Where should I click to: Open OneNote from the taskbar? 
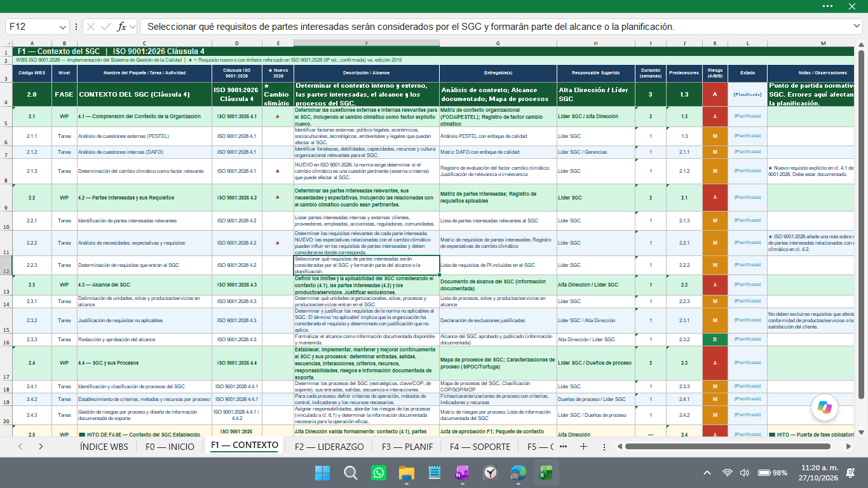click(462, 473)
